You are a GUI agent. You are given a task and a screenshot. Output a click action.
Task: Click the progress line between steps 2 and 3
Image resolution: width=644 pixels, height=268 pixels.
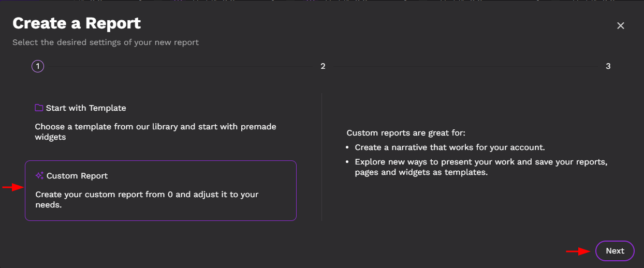click(465, 66)
